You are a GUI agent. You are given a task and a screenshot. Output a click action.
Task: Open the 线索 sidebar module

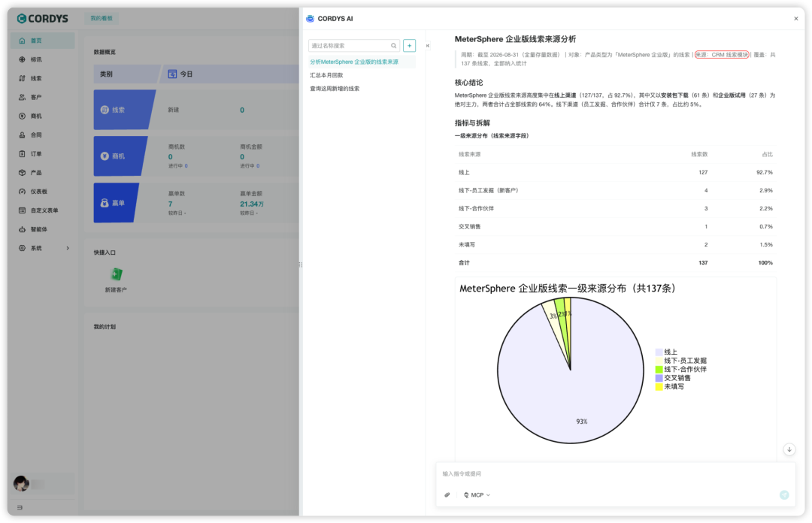coord(42,78)
